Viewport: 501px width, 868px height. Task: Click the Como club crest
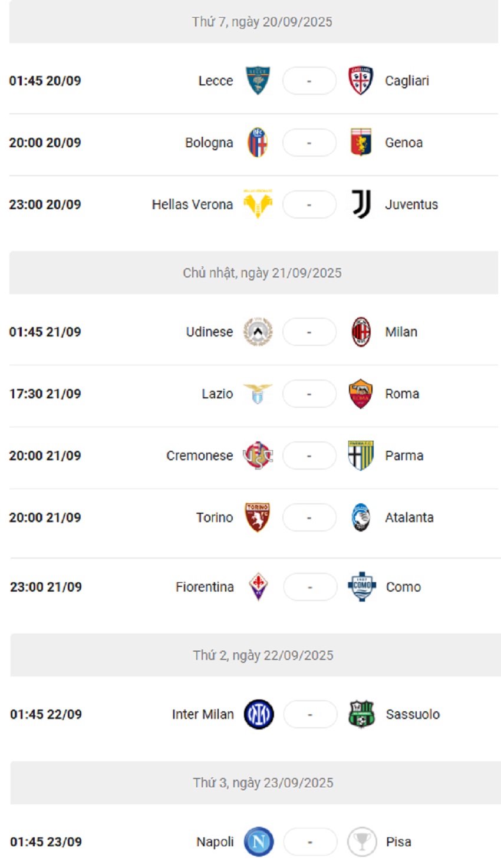coord(361,586)
